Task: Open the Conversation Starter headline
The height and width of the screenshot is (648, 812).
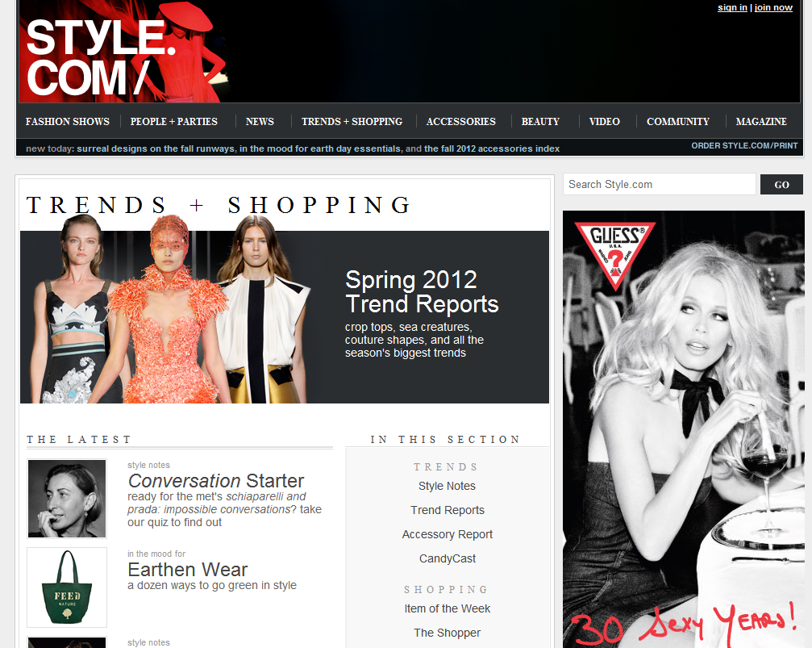Action: 216,481
